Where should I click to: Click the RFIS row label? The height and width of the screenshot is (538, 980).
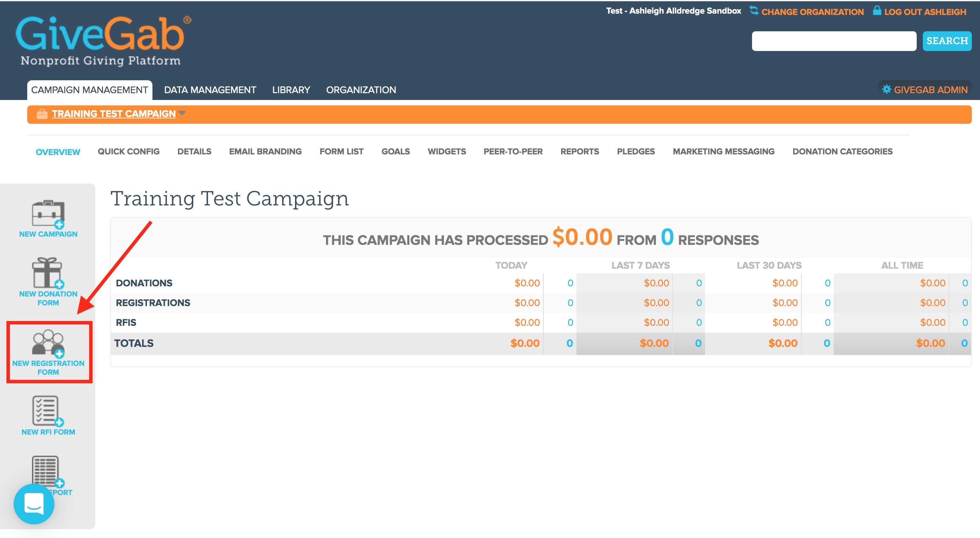click(126, 323)
